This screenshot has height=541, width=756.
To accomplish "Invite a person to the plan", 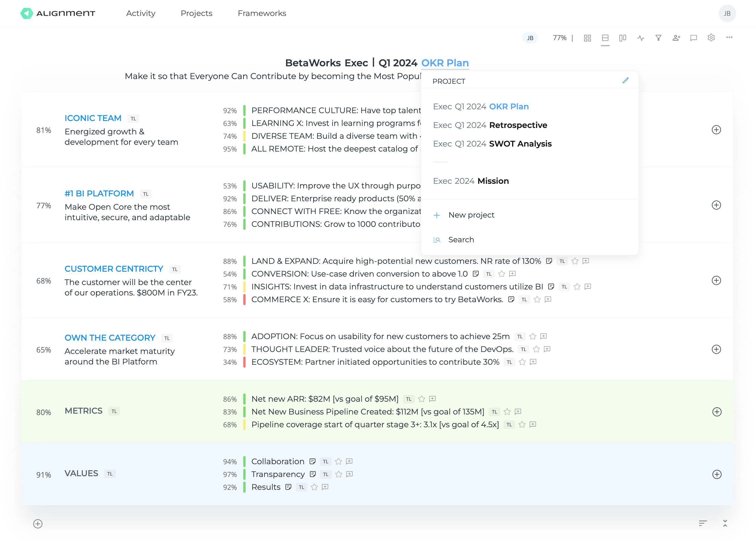I will point(676,38).
